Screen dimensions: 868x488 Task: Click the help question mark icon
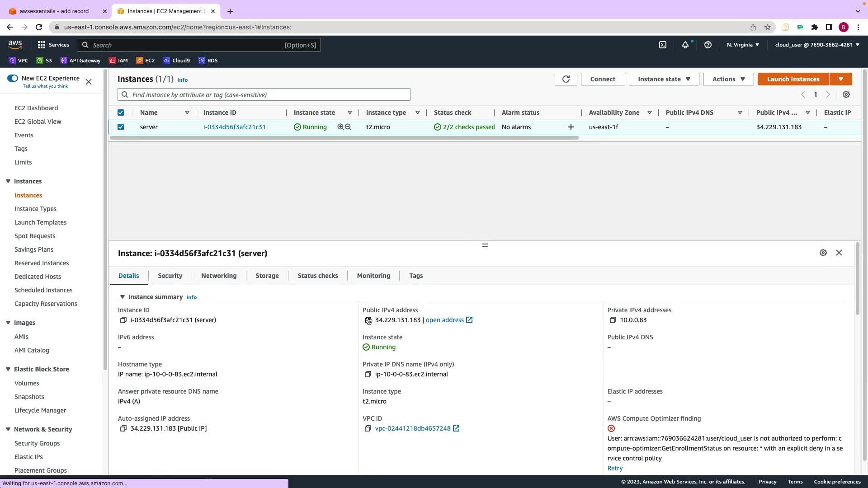click(x=708, y=45)
